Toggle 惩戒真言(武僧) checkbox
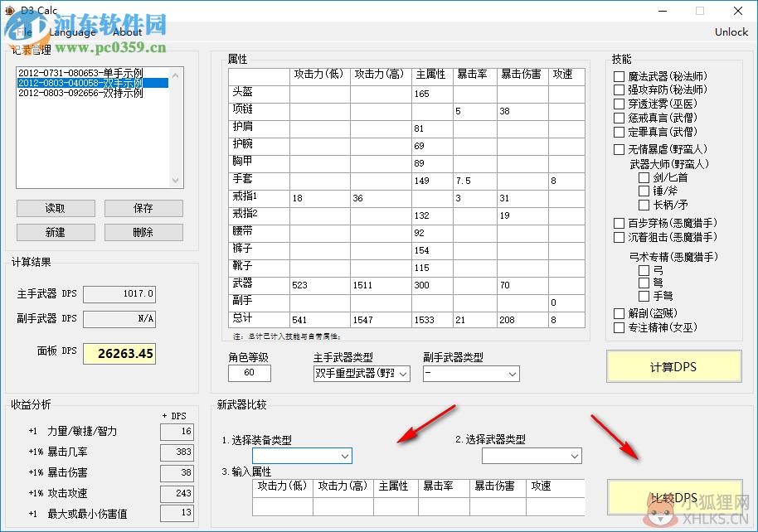Screen dimensions: 758x532 tap(619, 118)
